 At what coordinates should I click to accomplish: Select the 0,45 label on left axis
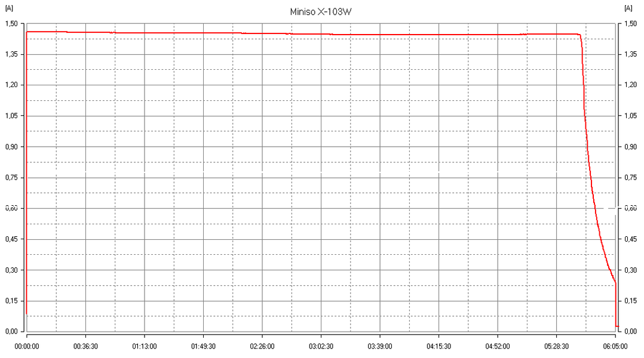pos(11,239)
